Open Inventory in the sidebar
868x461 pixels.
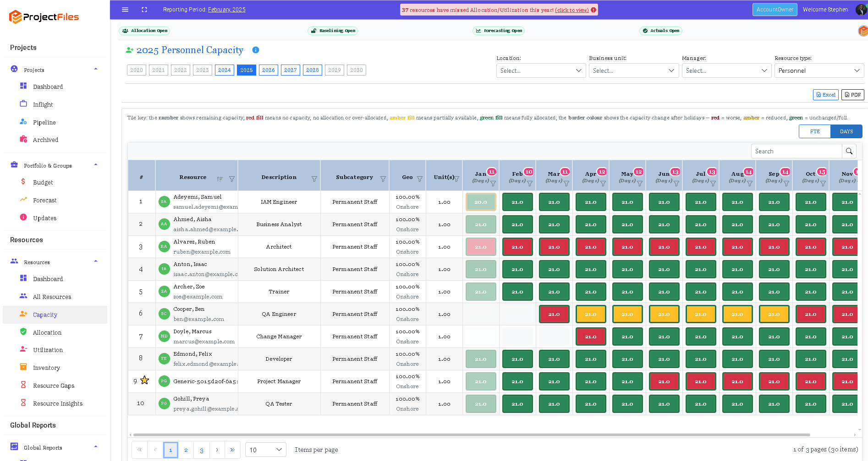tap(46, 368)
